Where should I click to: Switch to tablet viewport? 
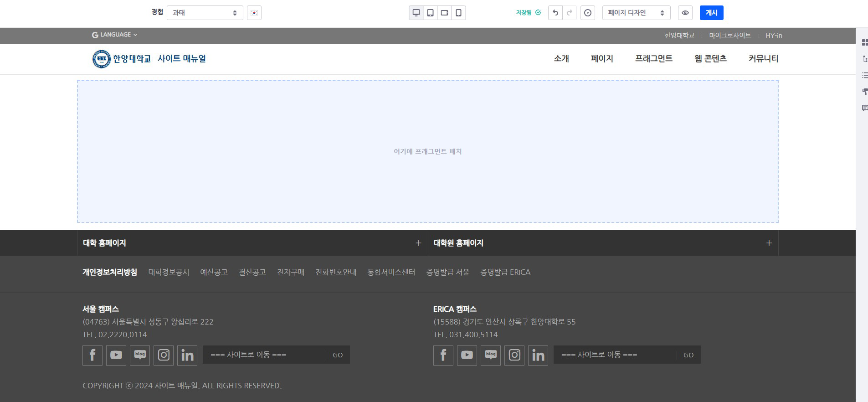(430, 13)
